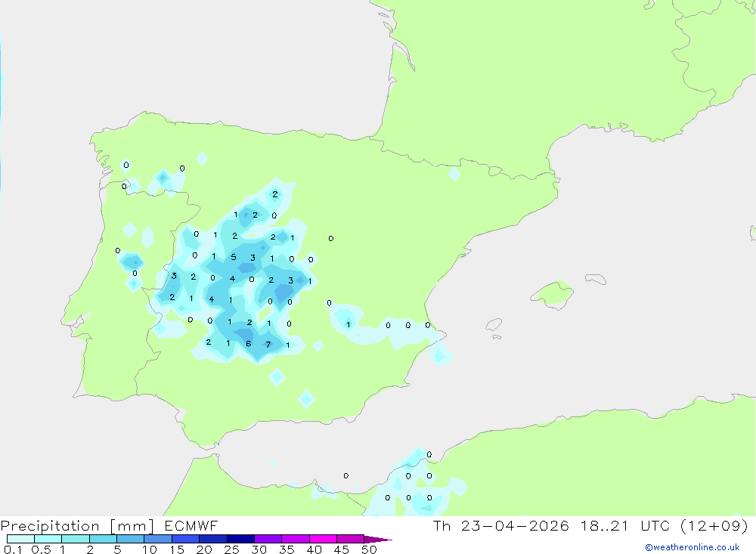Image resolution: width=756 pixels, height=554 pixels.
Task: Click the "6" precipitation value on the map
Action: pos(248,344)
